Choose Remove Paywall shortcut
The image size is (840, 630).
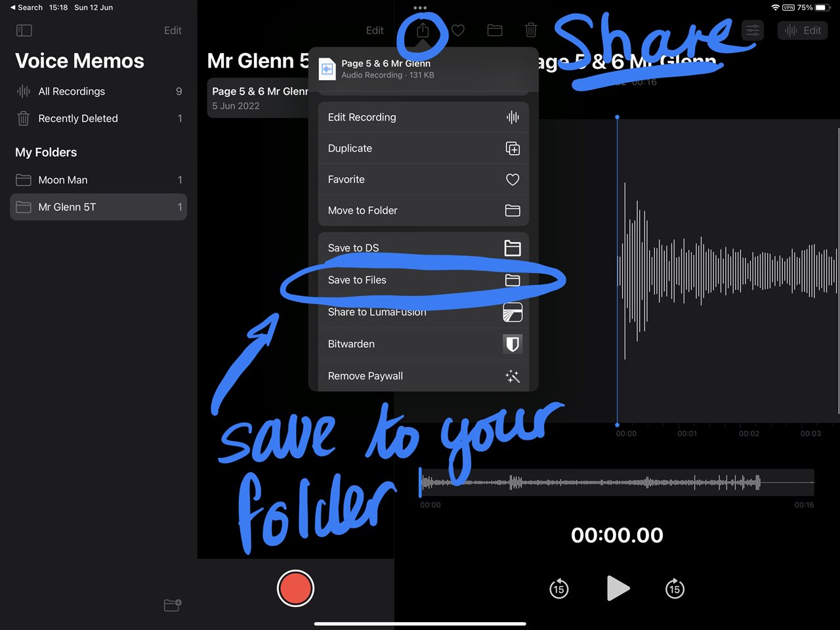(x=423, y=376)
